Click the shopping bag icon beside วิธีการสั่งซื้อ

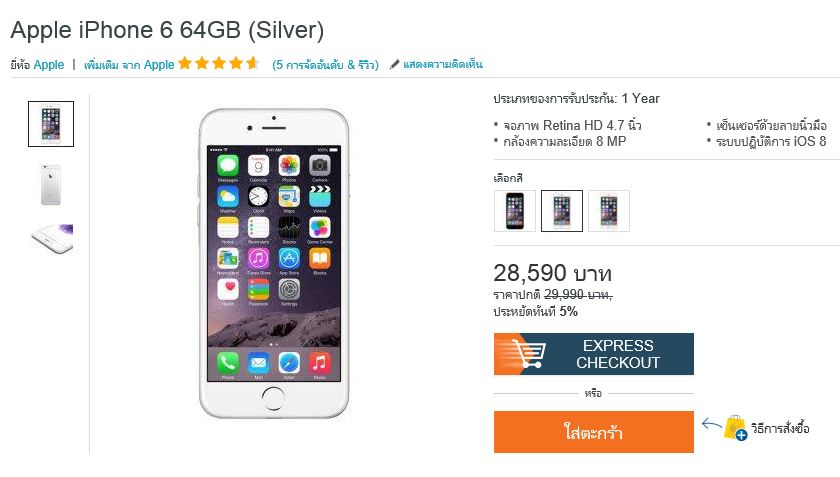735,428
